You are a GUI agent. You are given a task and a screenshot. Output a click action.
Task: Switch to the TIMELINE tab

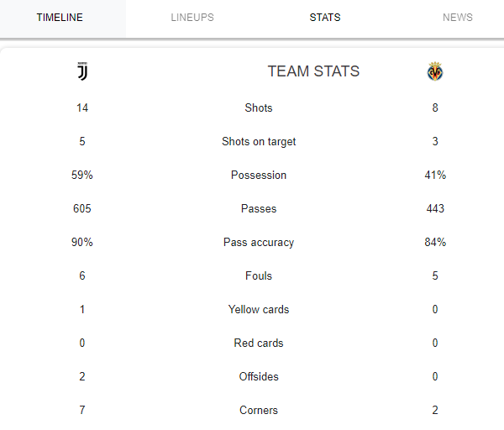pyautogui.click(x=60, y=18)
